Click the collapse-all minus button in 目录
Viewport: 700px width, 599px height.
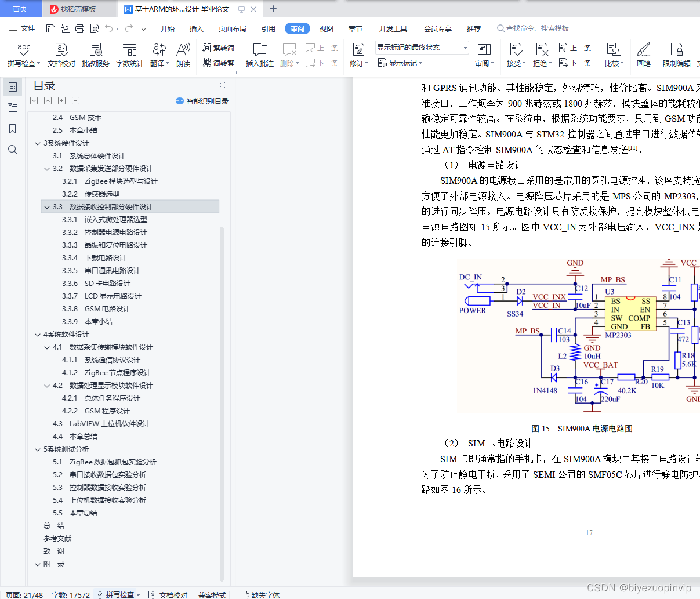pos(76,100)
